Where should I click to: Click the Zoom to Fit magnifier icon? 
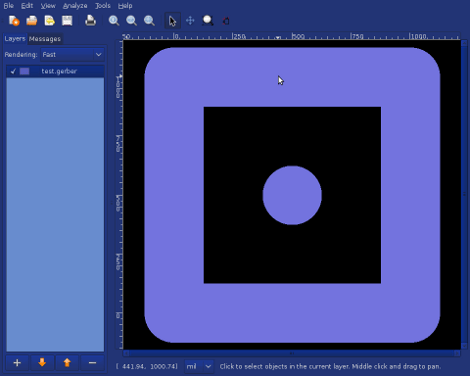[149, 21]
